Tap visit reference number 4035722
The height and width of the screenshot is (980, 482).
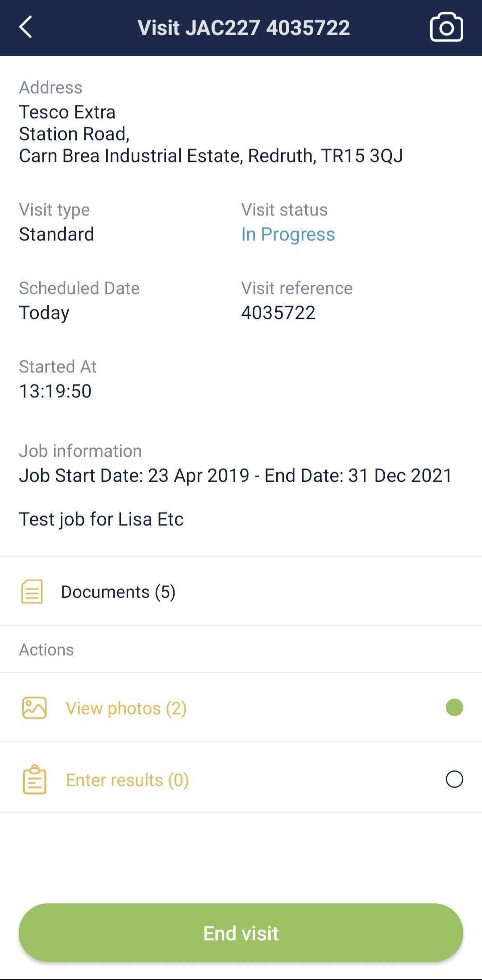[278, 313]
